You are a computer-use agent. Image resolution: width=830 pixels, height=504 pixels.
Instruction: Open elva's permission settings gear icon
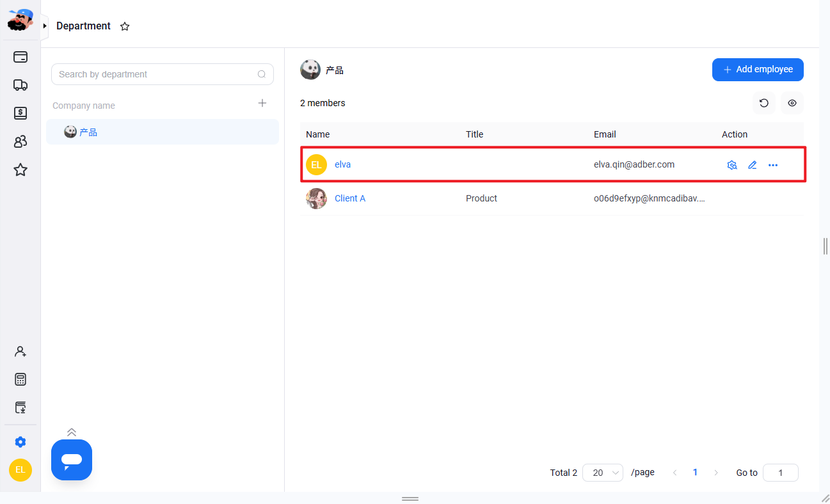click(732, 165)
